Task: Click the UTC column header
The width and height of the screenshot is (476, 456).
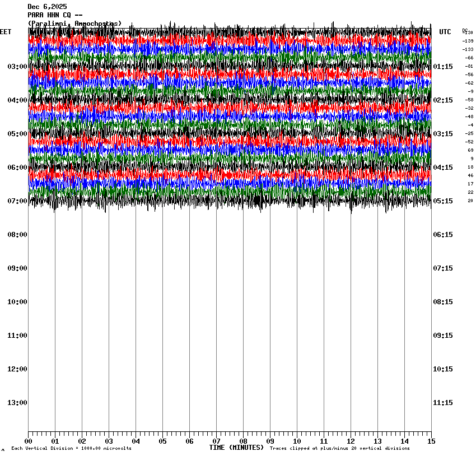Action: point(445,32)
